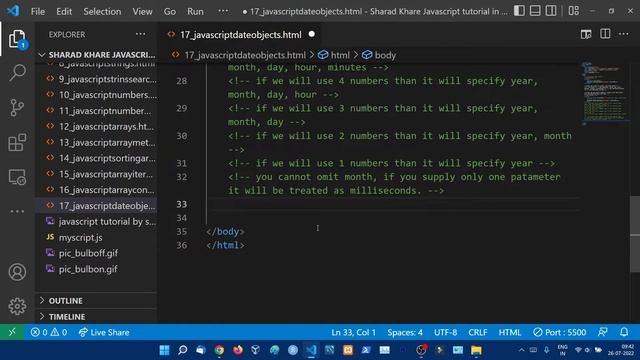Toggle the primary side bar layout icon

[519, 11]
